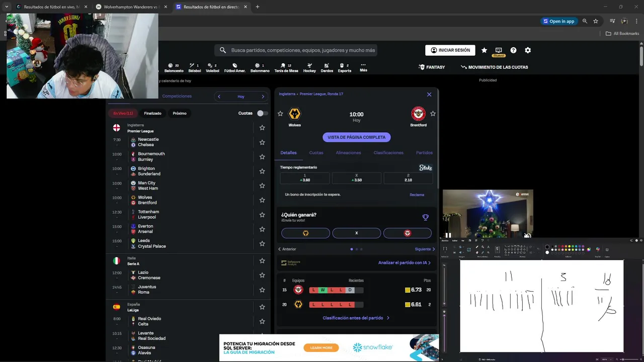Open the Hoy date picker
Image resolution: width=644 pixels, height=362 pixels.
[x=241, y=97]
